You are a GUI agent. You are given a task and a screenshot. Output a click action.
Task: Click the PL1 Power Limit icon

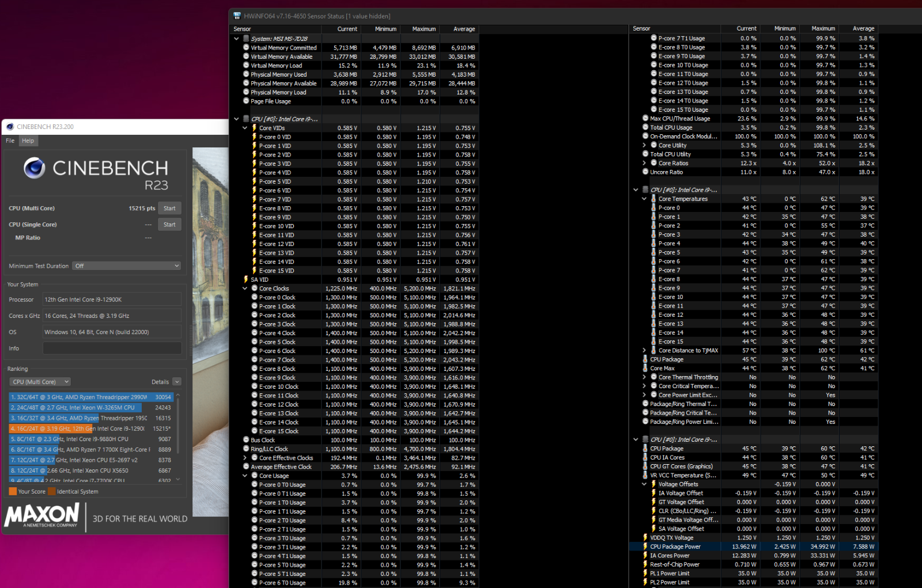(645, 574)
